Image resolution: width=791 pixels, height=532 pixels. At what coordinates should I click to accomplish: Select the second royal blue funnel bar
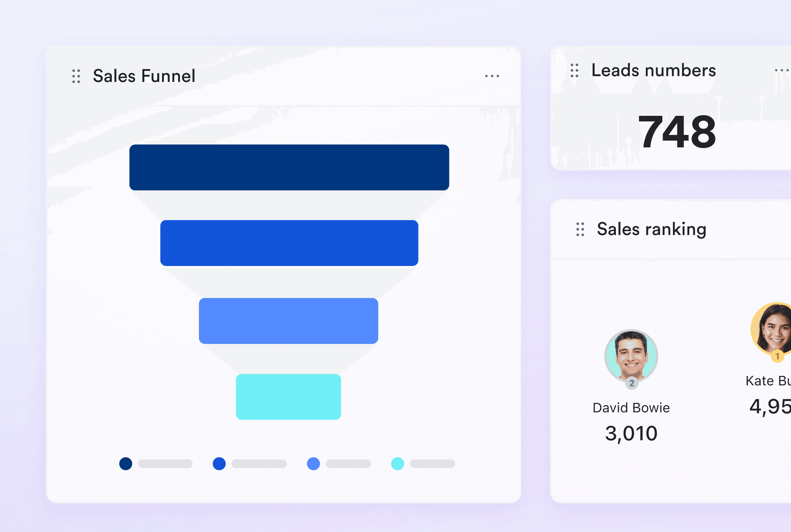click(289, 243)
